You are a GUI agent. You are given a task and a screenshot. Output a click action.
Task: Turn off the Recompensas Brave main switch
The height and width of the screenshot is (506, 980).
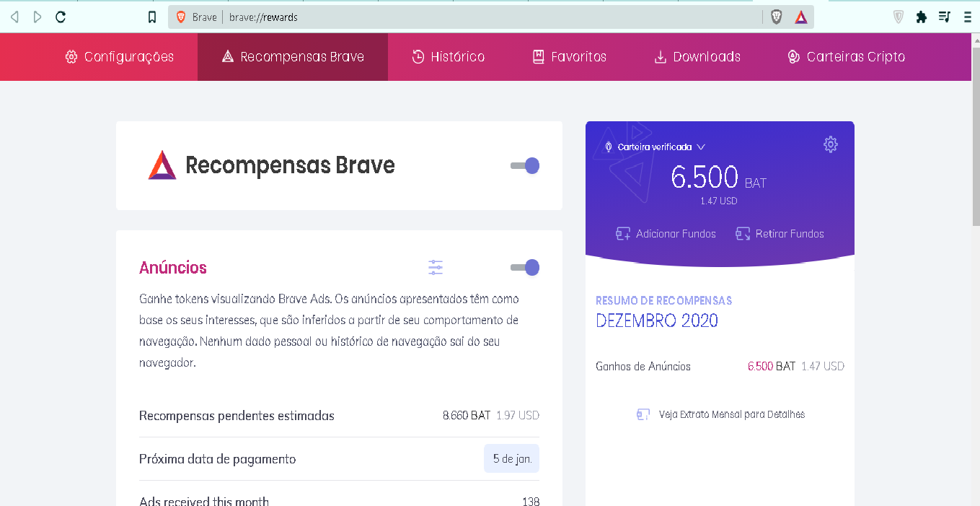[525, 166]
